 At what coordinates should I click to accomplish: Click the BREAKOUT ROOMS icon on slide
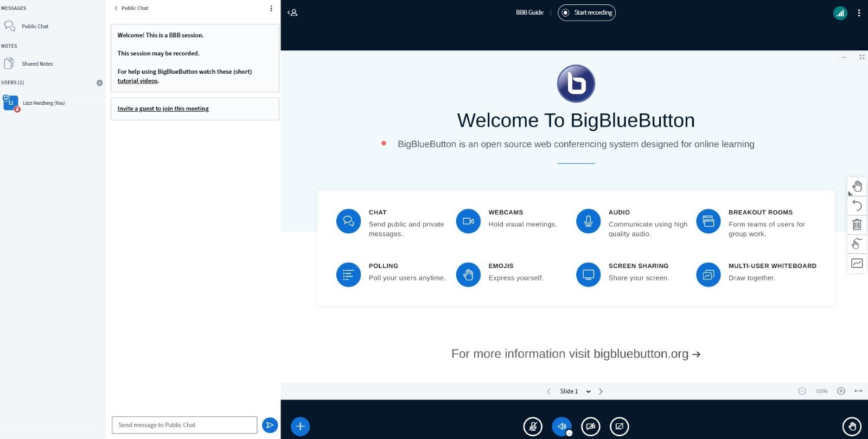tap(708, 221)
